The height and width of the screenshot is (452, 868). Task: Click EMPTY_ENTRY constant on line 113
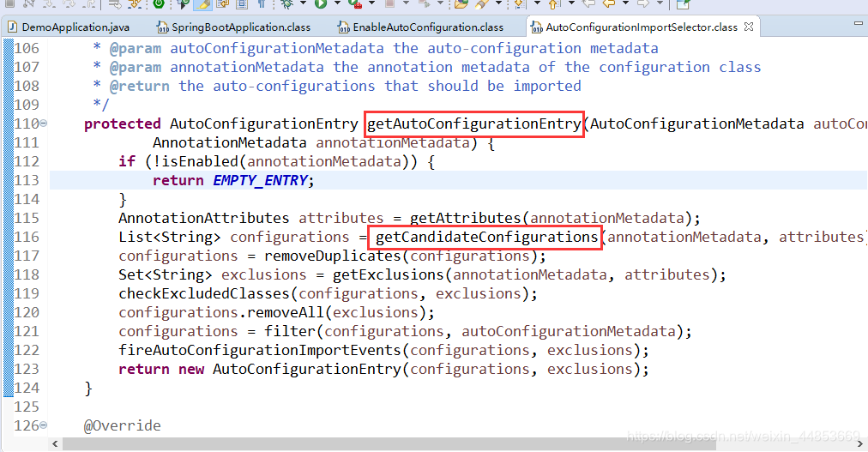click(260, 180)
